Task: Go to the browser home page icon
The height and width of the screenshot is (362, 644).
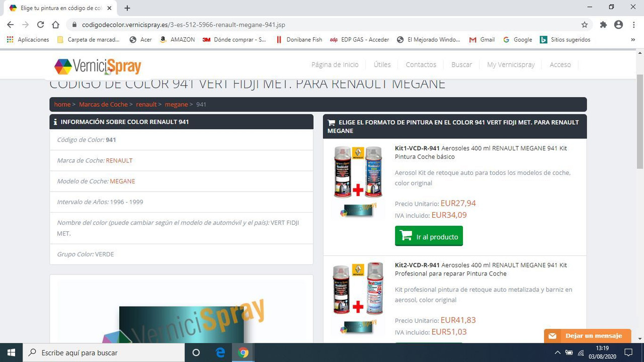Action: coord(56,25)
